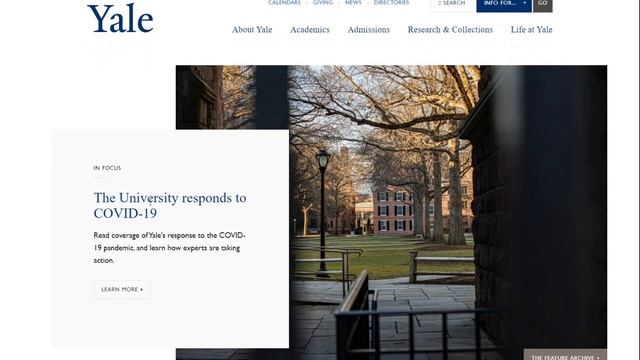The height and width of the screenshot is (360, 640).
Task: Click the In Focus label
Action: point(107,168)
